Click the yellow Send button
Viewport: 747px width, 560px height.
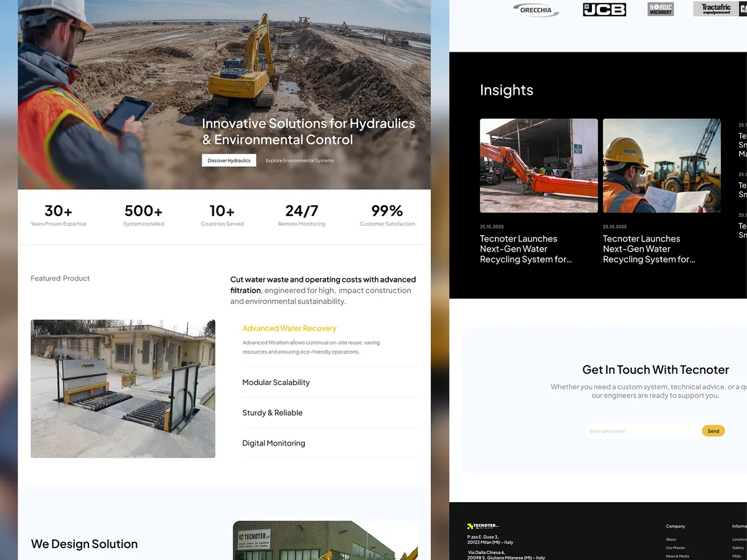coord(713,431)
